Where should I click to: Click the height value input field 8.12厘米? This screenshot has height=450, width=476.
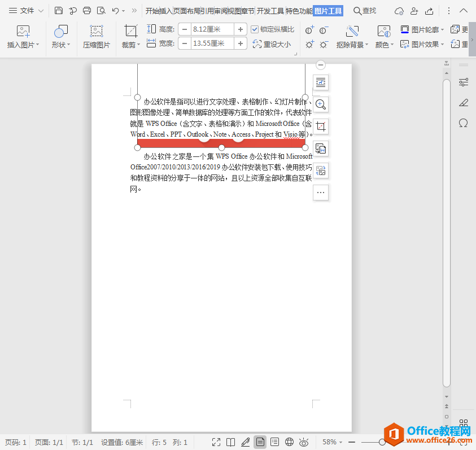pyautogui.click(x=212, y=29)
